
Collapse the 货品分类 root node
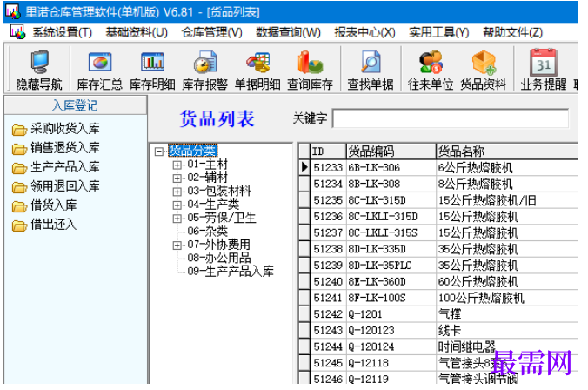click(159, 151)
